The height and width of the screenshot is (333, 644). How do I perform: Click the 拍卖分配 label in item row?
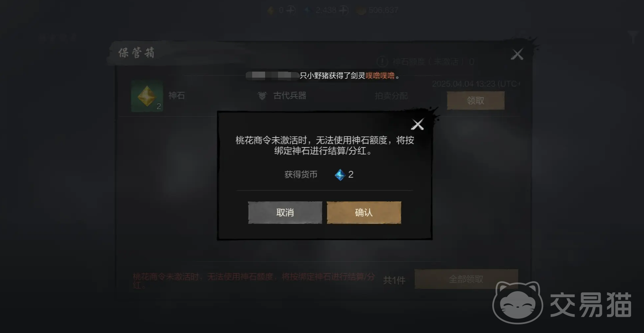(x=391, y=96)
